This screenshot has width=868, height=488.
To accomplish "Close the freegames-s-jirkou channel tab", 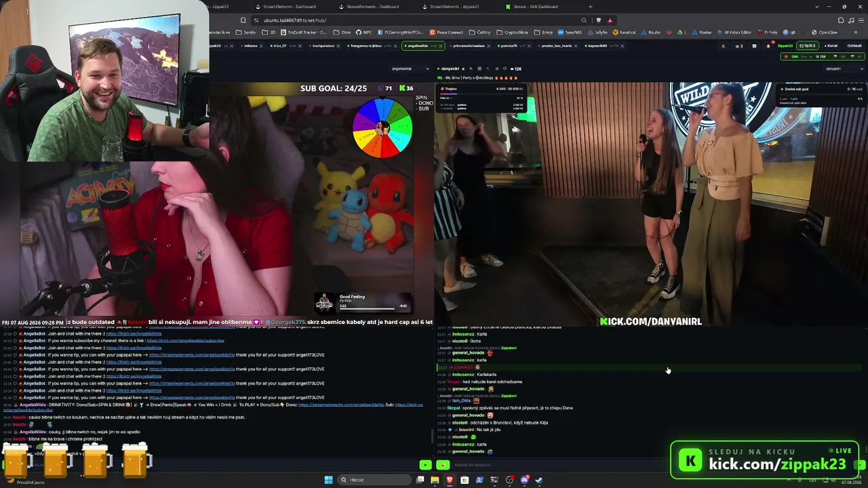I will click(395, 46).
